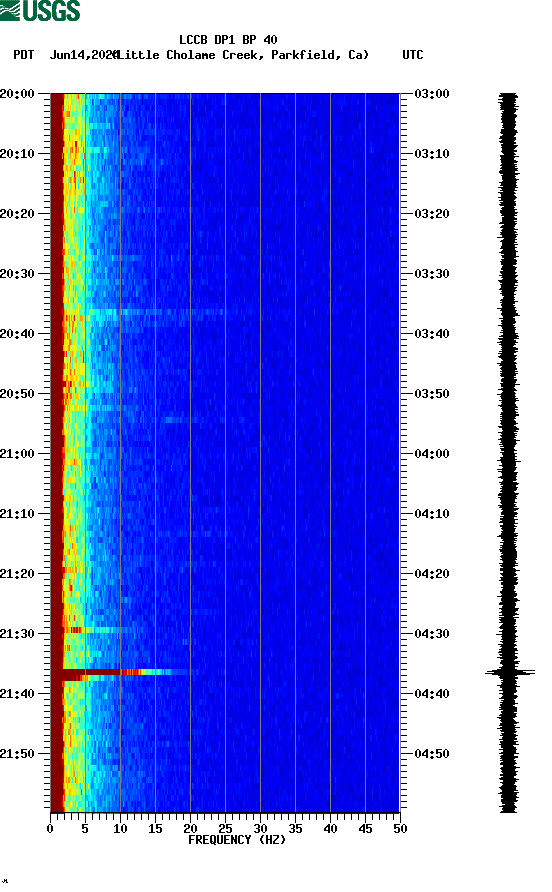This screenshot has width=552, height=892.
Task: Click the '20' frequency axis label
Action: (190, 829)
